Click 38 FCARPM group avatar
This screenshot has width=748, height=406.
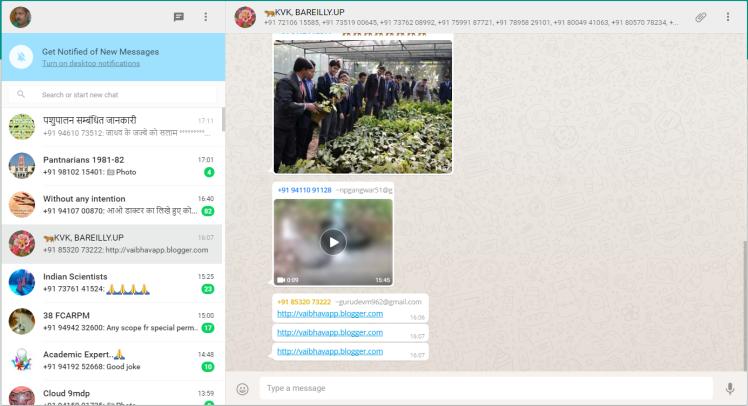click(x=21, y=322)
